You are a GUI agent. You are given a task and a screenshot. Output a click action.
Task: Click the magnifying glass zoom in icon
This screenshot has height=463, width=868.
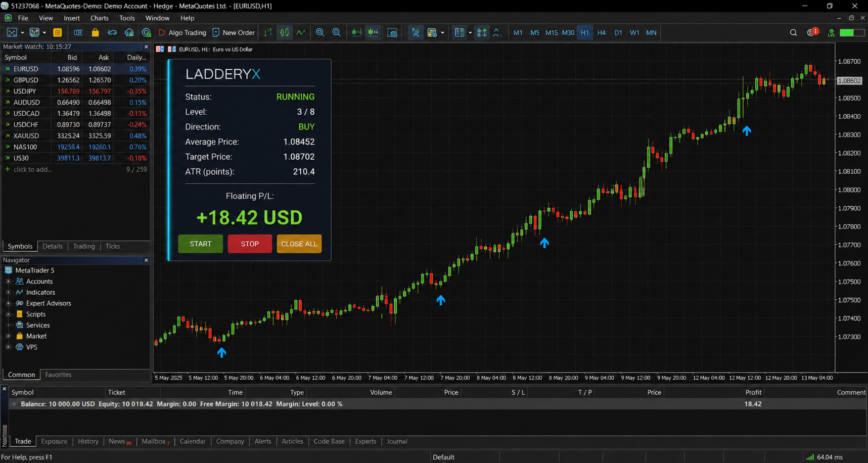[320, 32]
